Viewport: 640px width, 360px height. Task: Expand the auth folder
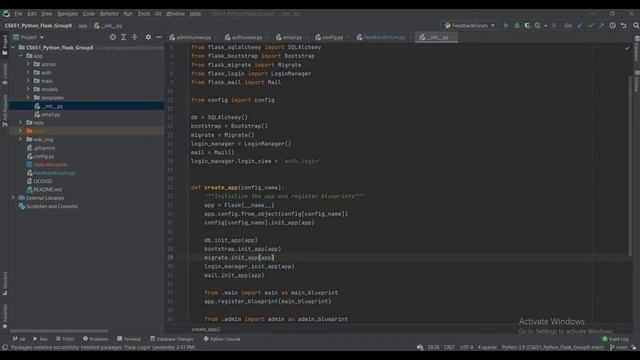click(x=28, y=73)
